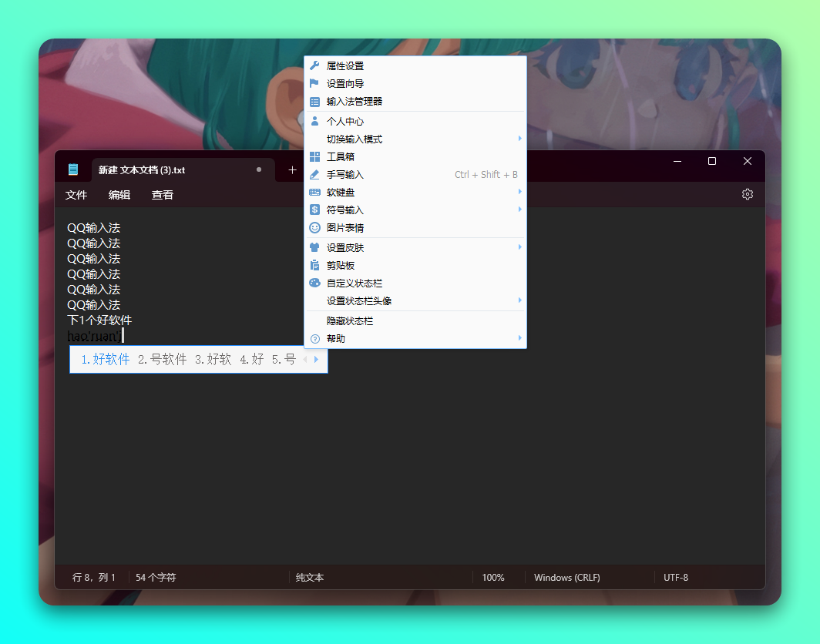Expand the 软键盘 submenu arrow
The height and width of the screenshot is (644, 820).
[x=519, y=192]
